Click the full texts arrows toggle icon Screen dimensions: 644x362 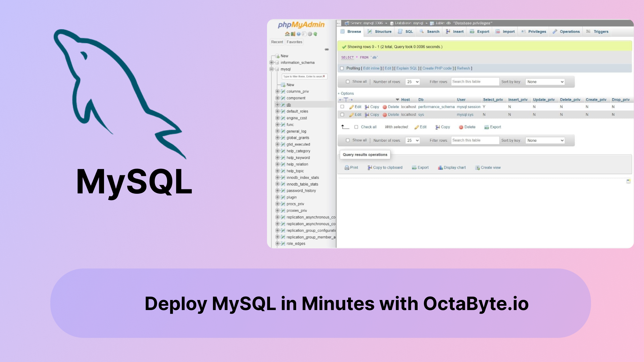pos(345,100)
